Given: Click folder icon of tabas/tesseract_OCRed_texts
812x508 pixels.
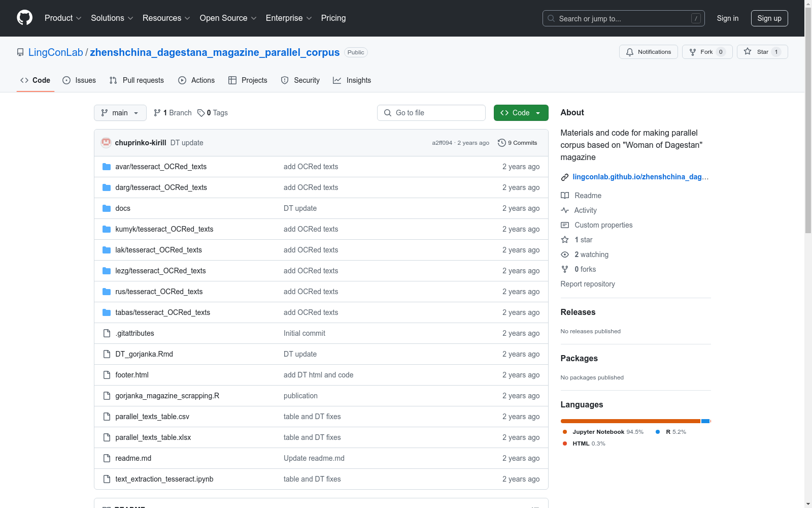Looking at the screenshot, I should click(x=107, y=312).
